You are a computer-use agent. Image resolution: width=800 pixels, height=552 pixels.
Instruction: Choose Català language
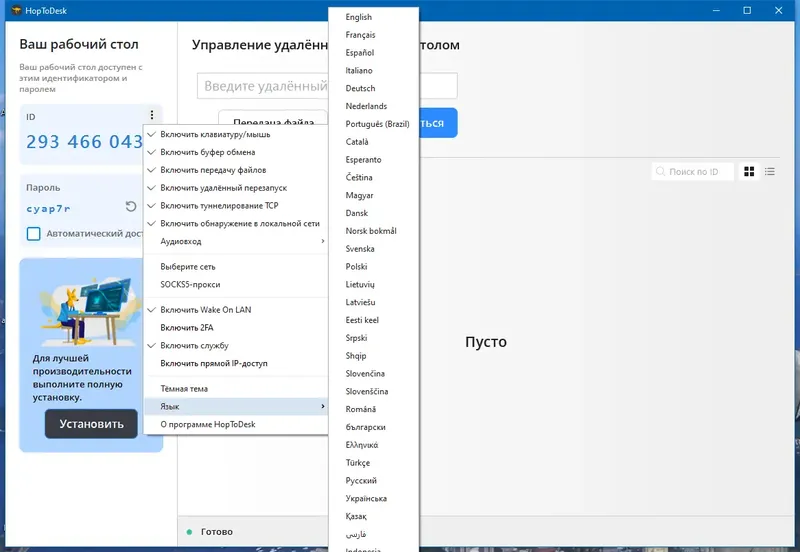pyautogui.click(x=373, y=142)
